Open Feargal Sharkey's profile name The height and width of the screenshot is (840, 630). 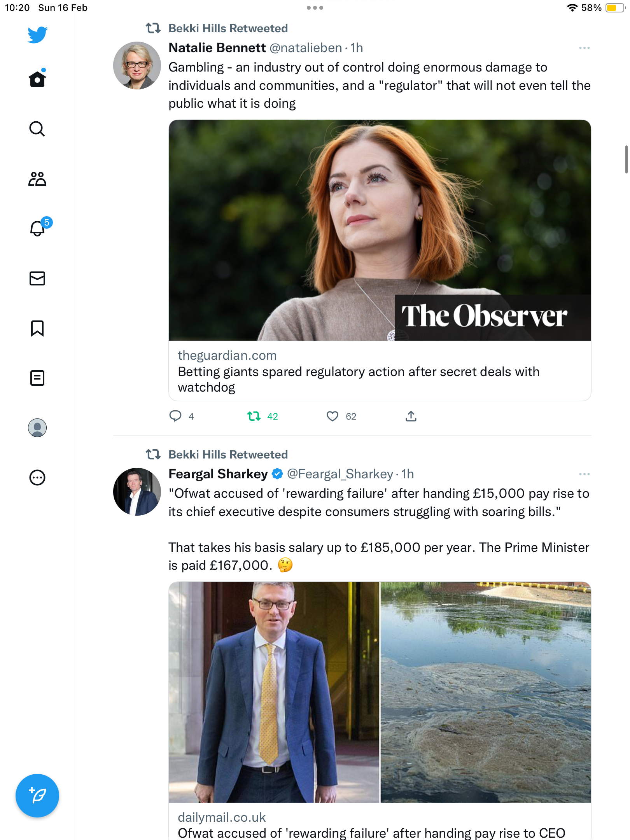pos(218,474)
